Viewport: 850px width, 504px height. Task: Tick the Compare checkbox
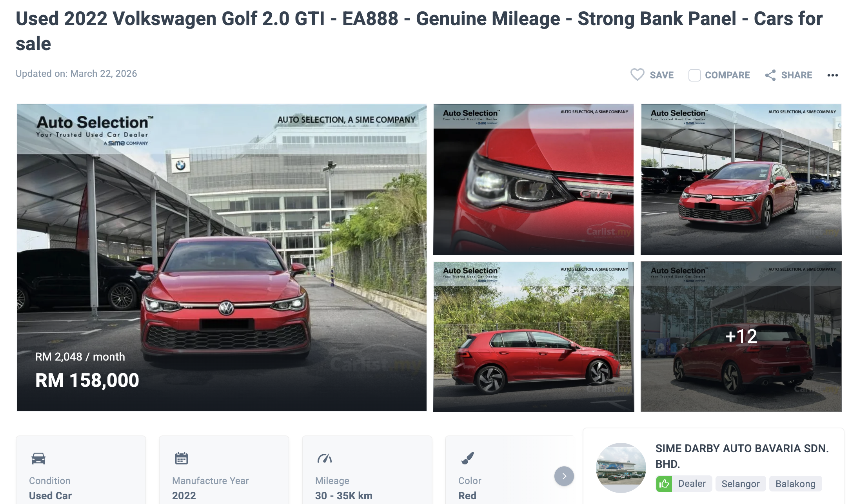click(x=694, y=75)
